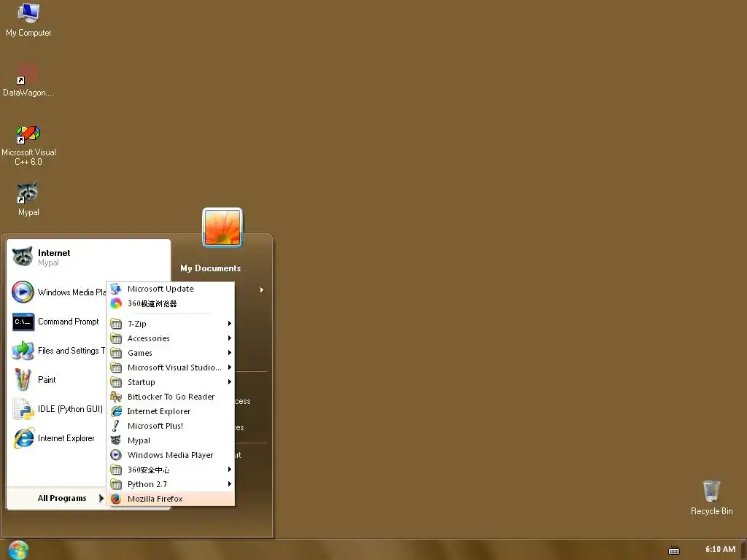Select the Mypal raccoon desktop shortcut

(28, 198)
